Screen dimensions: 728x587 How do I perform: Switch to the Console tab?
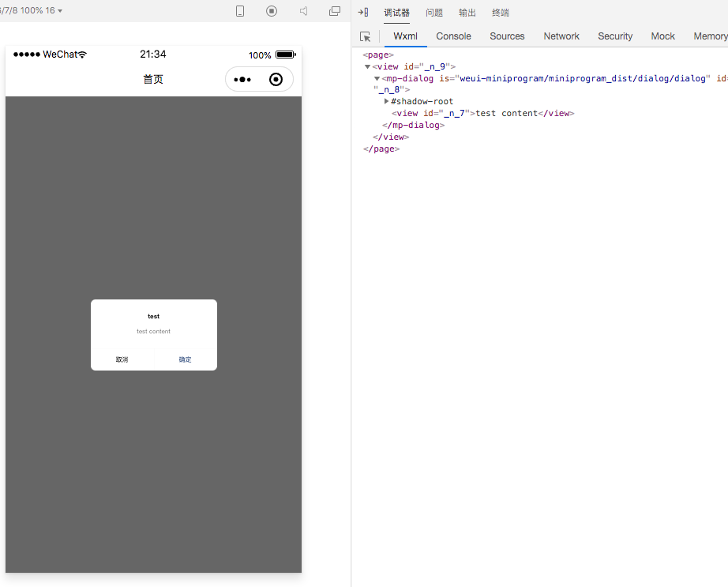click(x=453, y=36)
